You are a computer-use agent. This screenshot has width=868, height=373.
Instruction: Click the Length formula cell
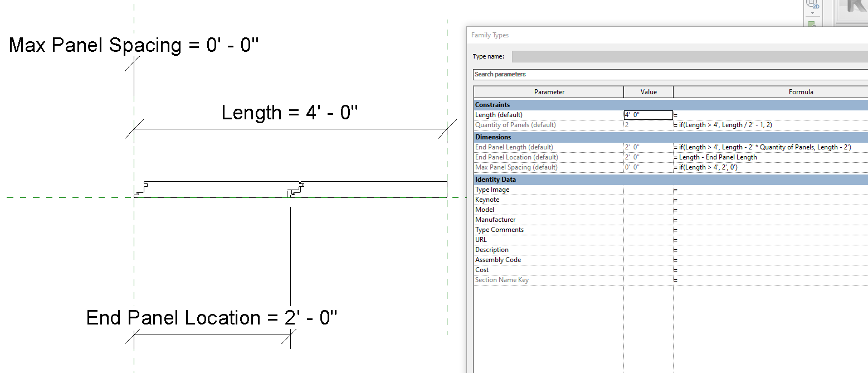771,115
